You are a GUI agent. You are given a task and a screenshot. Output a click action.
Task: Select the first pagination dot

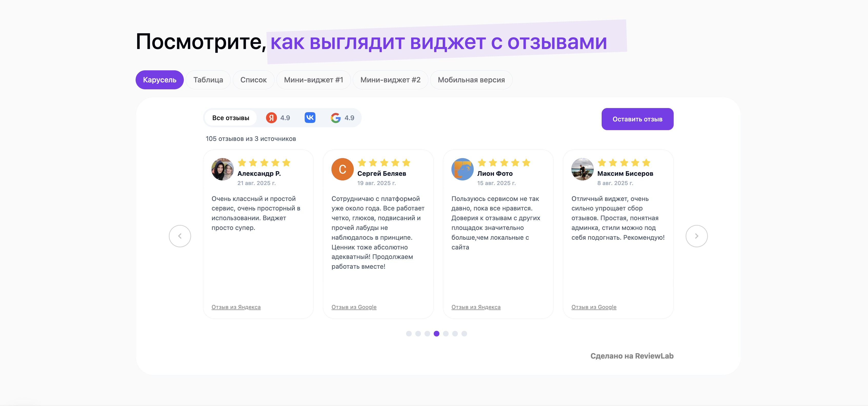coord(409,334)
